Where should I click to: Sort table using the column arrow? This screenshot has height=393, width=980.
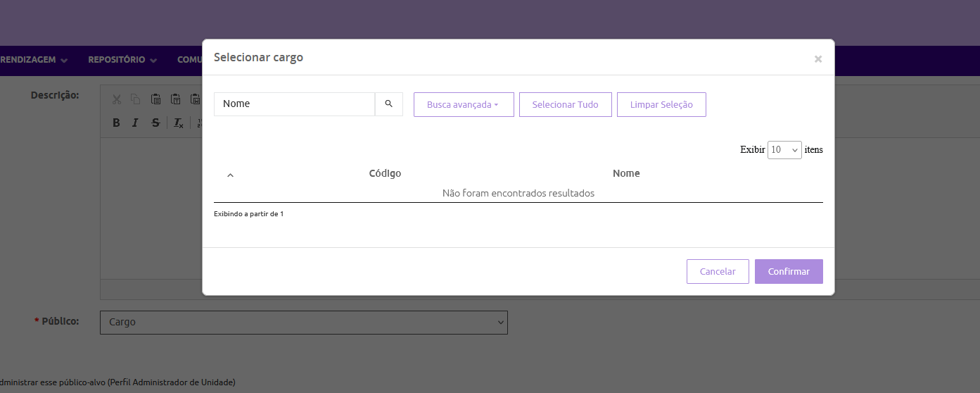(x=230, y=175)
